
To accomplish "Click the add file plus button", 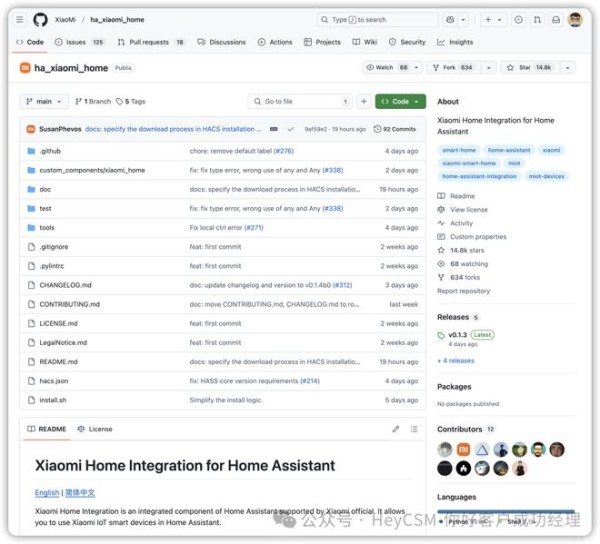I will tap(364, 101).
